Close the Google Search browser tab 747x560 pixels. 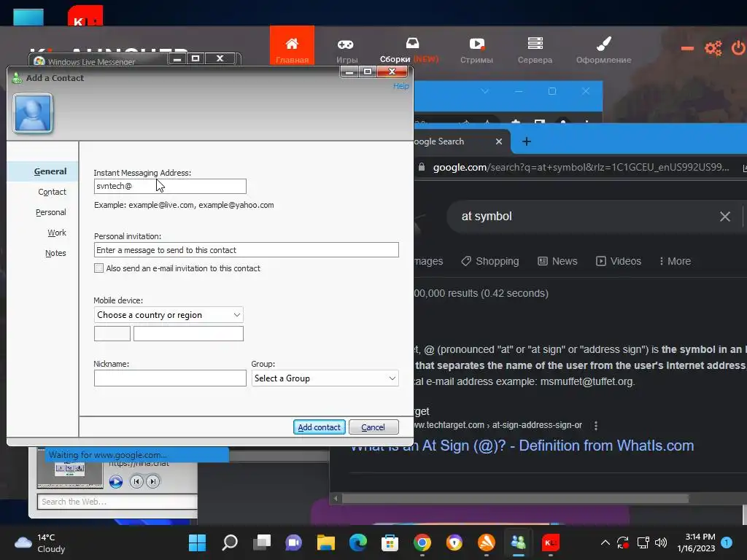click(499, 141)
